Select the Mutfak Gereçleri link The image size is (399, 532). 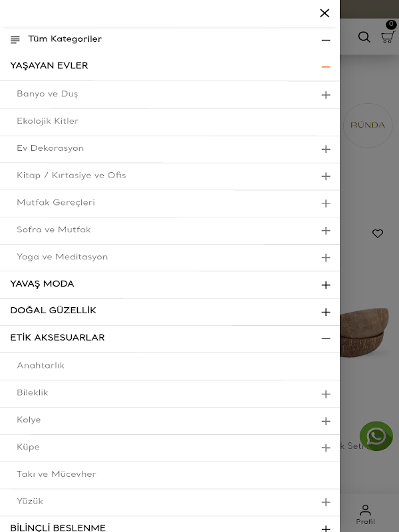point(56,203)
